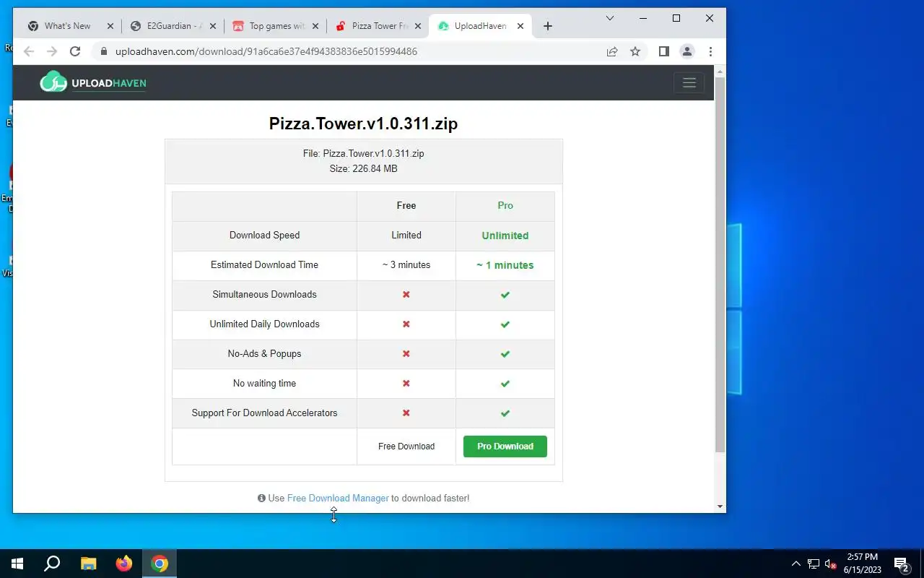Viewport: 924px width, 578px height.
Task: Click red X for Support For Download Accelerators
Action: click(x=406, y=413)
